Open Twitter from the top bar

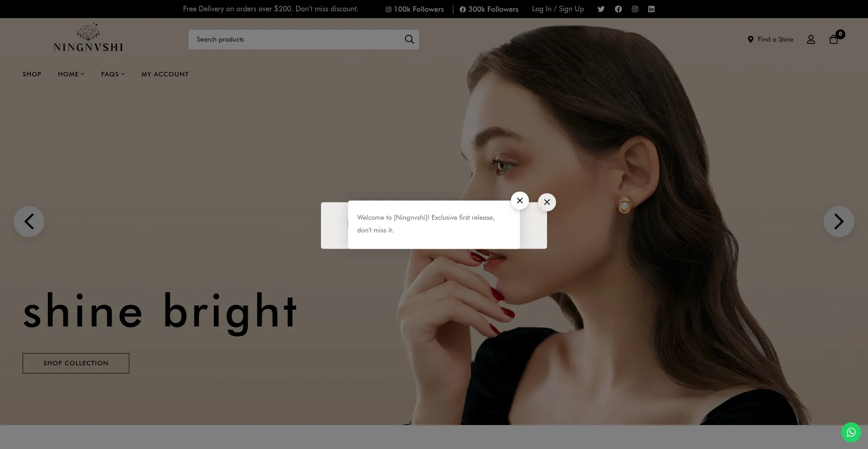point(601,9)
